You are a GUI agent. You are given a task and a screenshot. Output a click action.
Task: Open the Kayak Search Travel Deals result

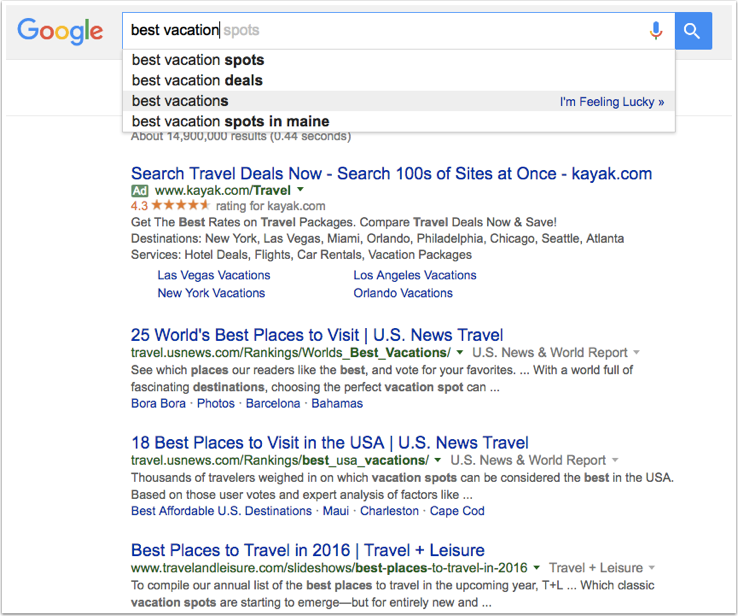coord(391,173)
